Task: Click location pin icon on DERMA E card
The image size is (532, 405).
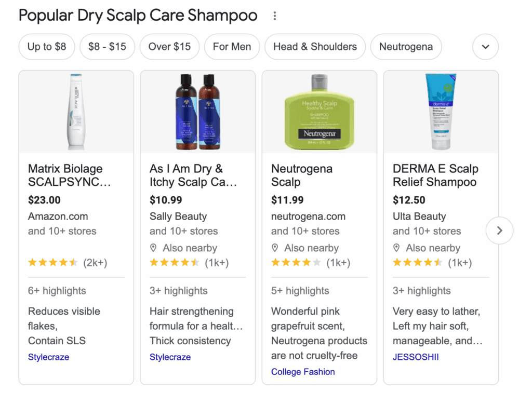Action: (x=397, y=248)
